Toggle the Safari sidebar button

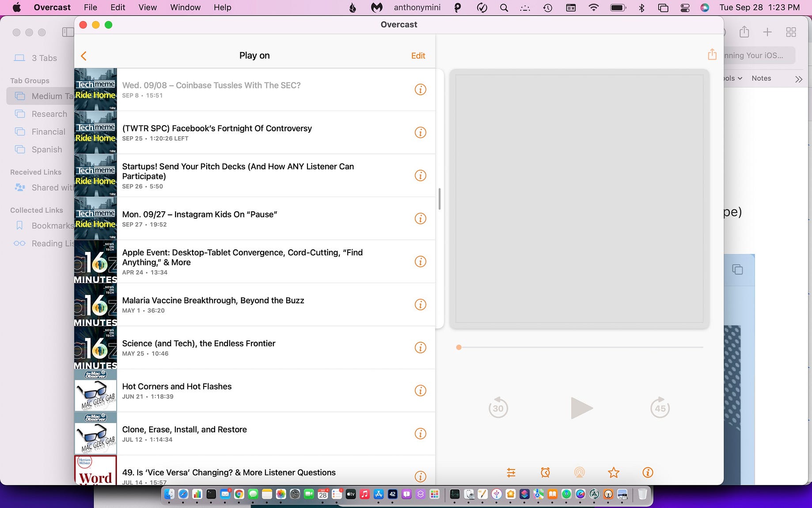pos(68,32)
